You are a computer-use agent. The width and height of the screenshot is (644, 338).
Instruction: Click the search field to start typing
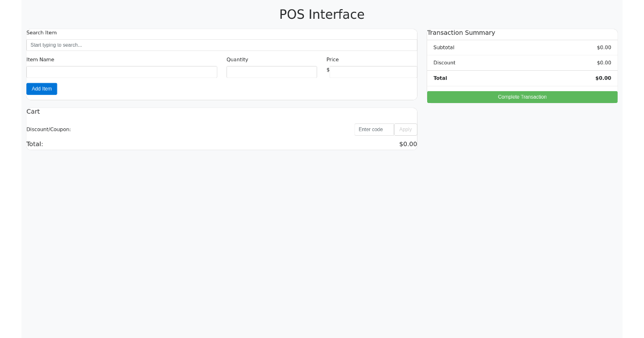[221, 45]
